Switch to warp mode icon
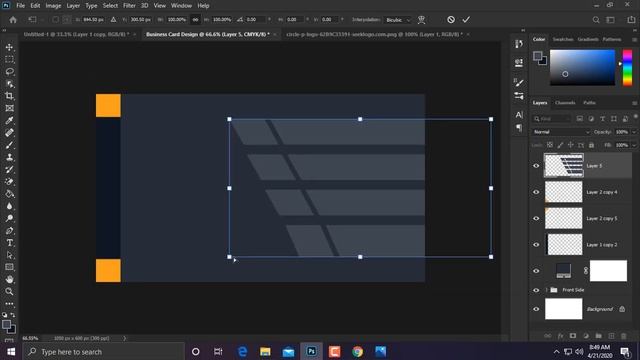The height and width of the screenshot is (360, 640). point(421,20)
